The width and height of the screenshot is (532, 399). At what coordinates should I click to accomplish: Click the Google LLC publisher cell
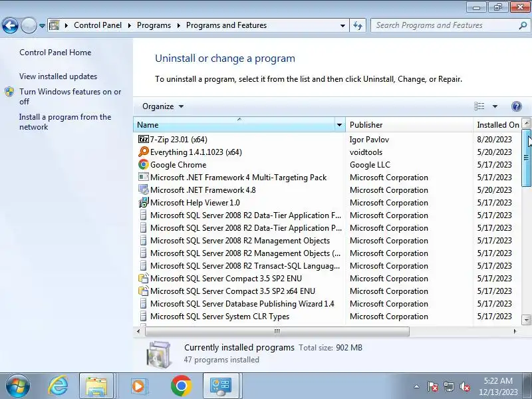pyautogui.click(x=370, y=165)
